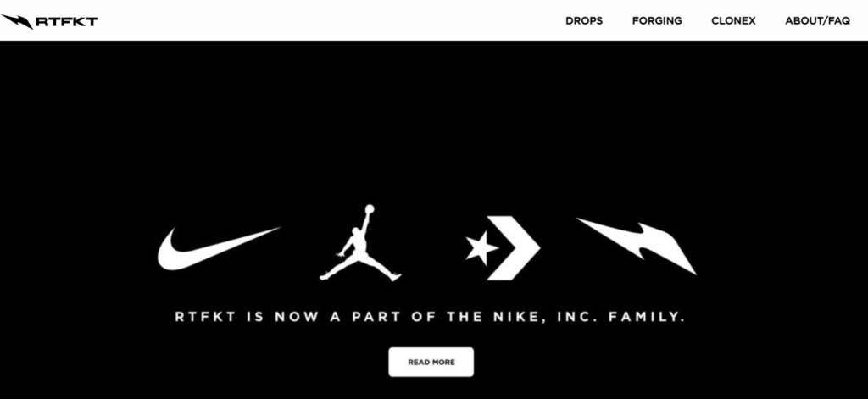Click the RTFKT lightning bolt icon in header
The width and height of the screenshot is (868, 399).
17,21
